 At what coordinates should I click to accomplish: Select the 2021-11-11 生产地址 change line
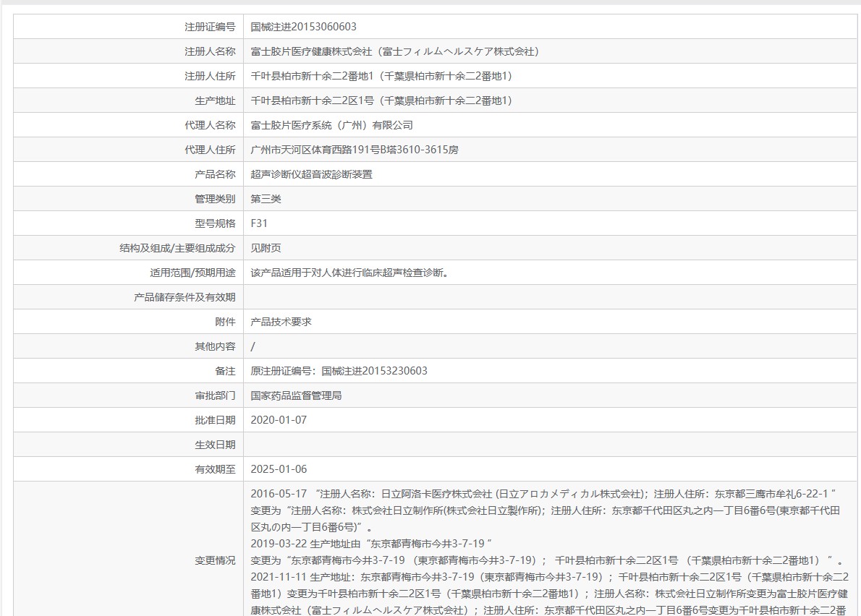click(550, 577)
